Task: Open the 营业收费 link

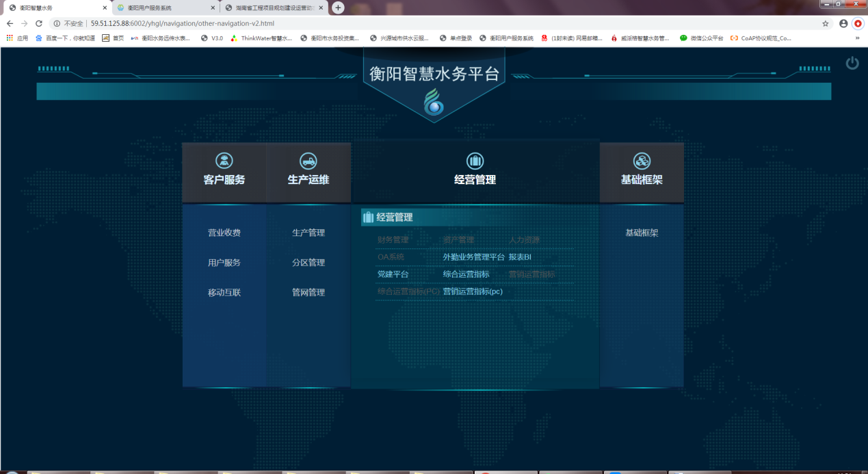Action: (x=224, y=233)
